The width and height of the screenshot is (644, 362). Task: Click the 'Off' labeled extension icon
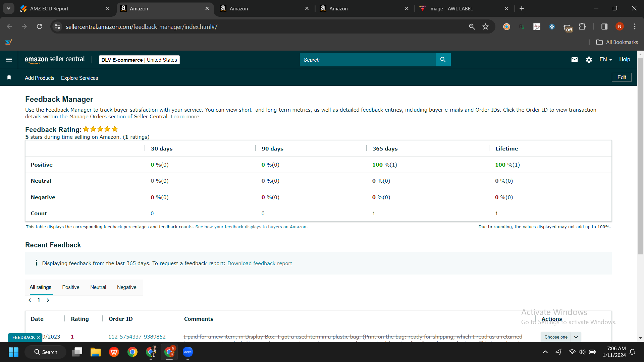tap(568, 28)
